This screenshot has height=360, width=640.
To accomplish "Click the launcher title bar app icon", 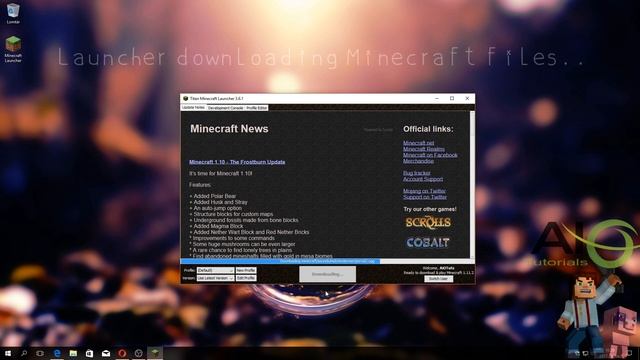I will [x=185, y=98].
